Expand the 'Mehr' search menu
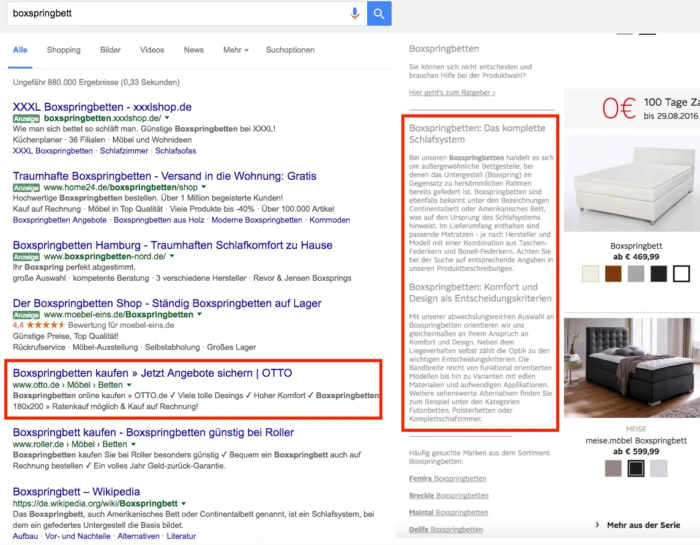 click(236, 50)
